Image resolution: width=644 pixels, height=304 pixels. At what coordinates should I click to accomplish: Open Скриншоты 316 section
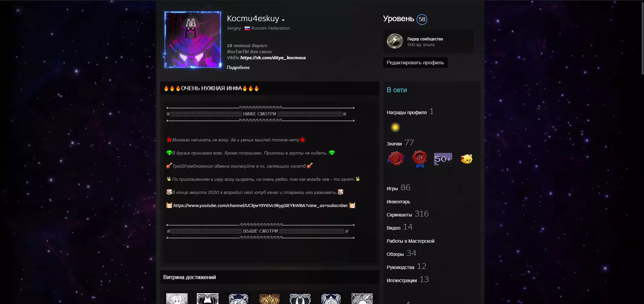[x=407, y=214]
